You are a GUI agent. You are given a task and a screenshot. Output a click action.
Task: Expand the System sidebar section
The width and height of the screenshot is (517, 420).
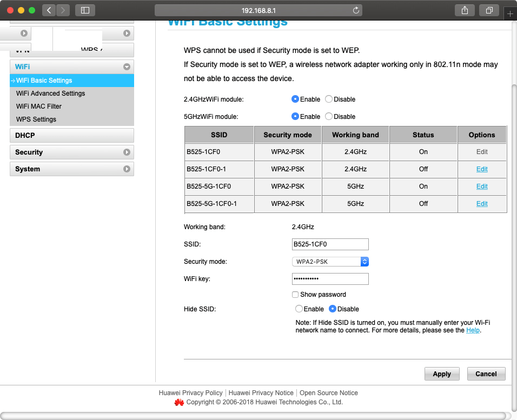[x=127, y=169]
